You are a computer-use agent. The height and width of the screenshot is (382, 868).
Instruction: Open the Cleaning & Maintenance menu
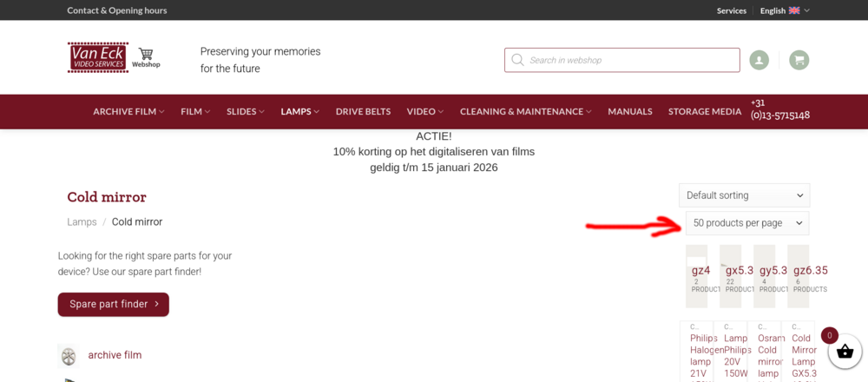525,112
